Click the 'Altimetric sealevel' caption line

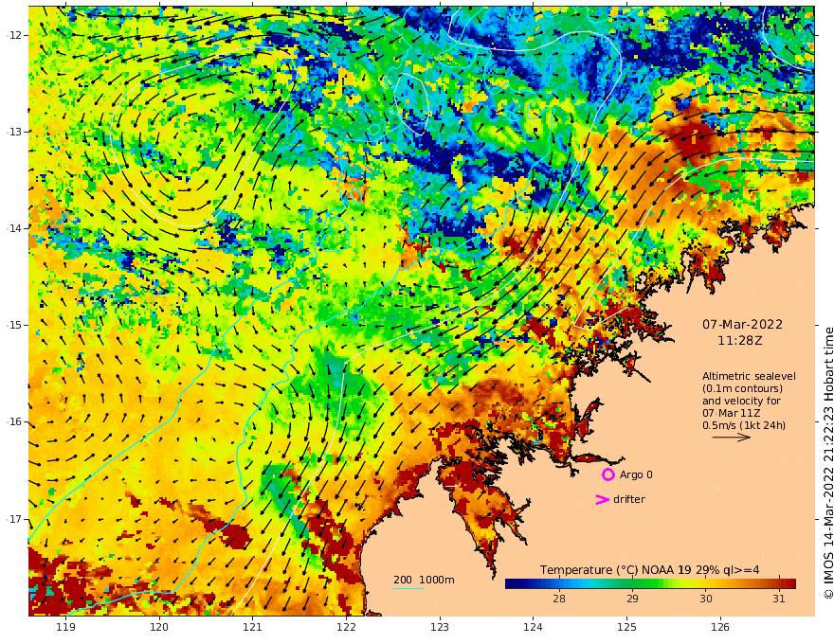749,376
